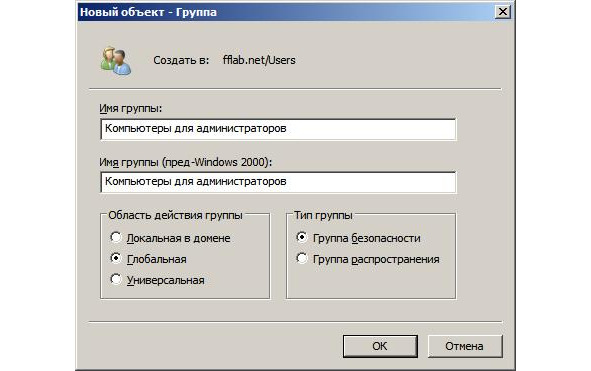Select the Локальная в домене scope option
This screenshot has height=371, width=591.
pos(116,238)
